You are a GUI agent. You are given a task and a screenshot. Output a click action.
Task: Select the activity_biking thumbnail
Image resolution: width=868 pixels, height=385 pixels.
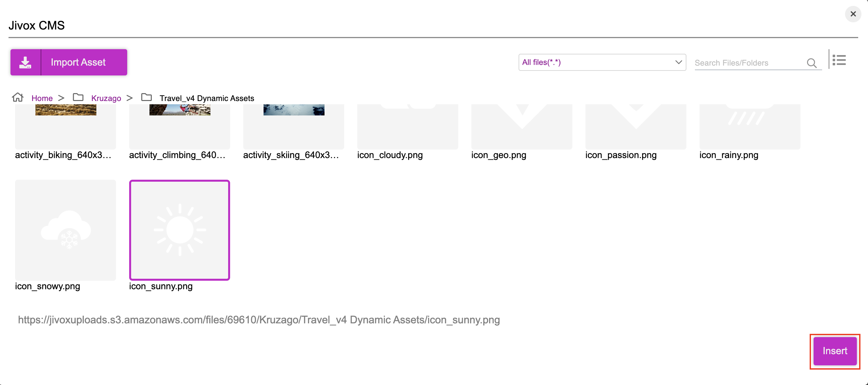65,127
